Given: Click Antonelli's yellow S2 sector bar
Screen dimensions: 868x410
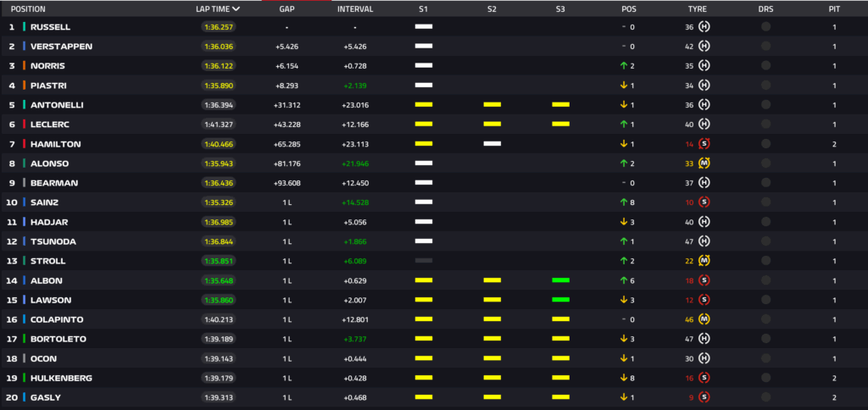Looking at the screenshot, I should pos(492,104).
